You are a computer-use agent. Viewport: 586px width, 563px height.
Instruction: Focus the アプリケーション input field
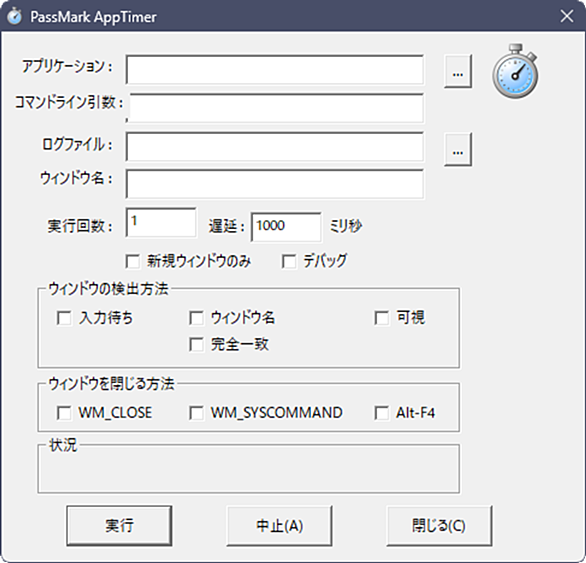[x=275, y=70]
